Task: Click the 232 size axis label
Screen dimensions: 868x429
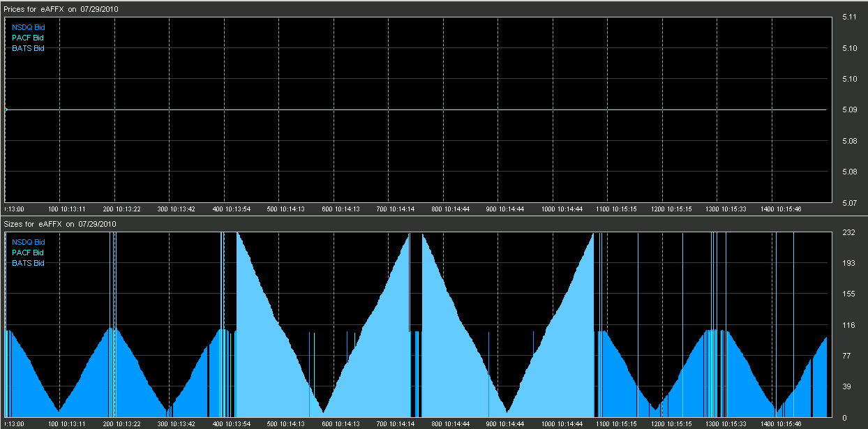Action: [x=849, y=232]
